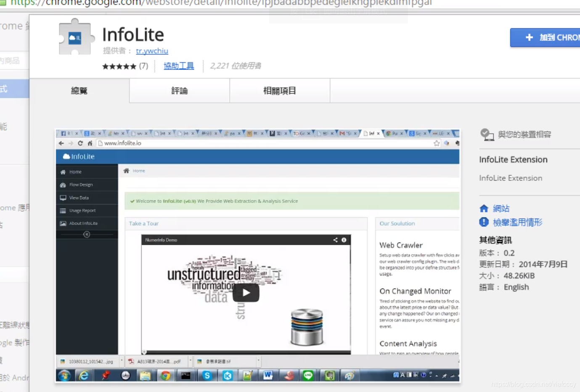Click the Home breadcrumb link in the preview
This screenshot has height=392, width=580.
139,171
